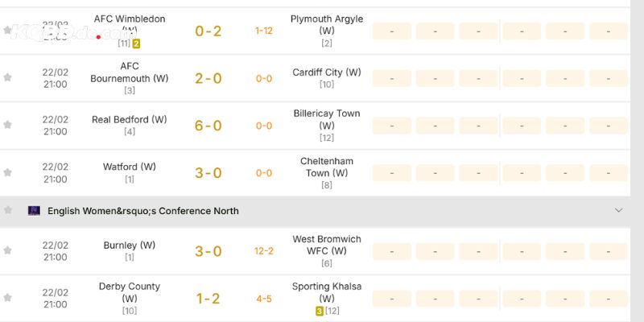Star the AFC Wimbledon vs Plymouth Argyle match
Screen dimensions: 644x322
(8, 31)
